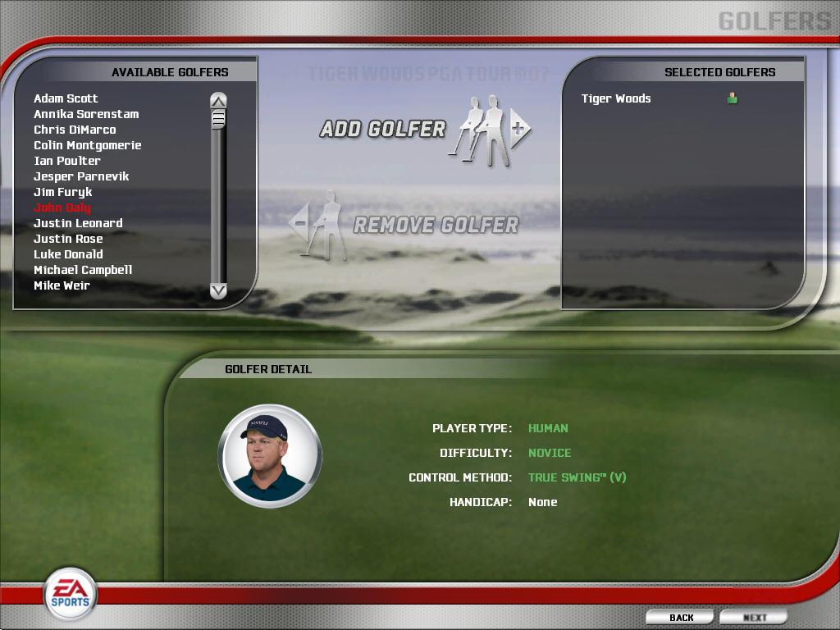840x630 pixels.
Task: Click the Add Golfer plus arrow icon
Action: (x=518, y=129)
